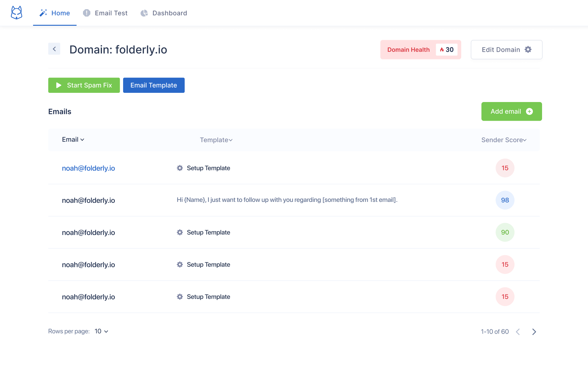Image resolution: width=588 pixels, height=375 pixels.
Task: Open the Dashboard tab
Action: point(164,13)
